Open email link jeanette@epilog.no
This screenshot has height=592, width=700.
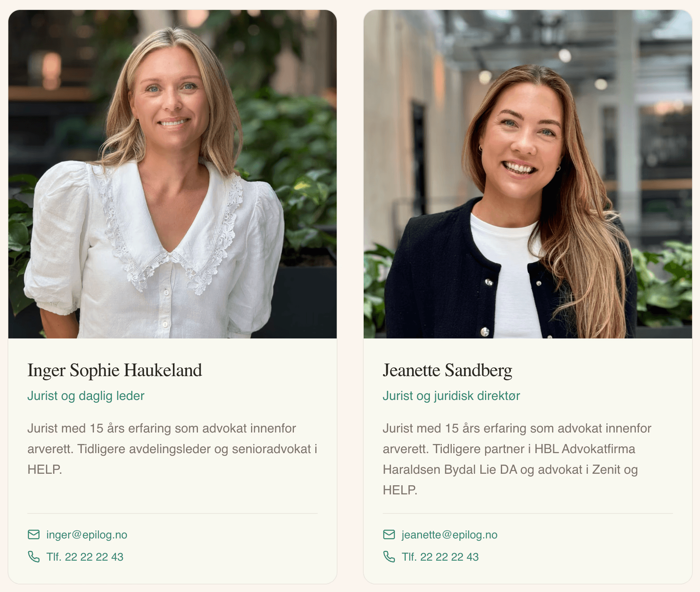(449, 535)
